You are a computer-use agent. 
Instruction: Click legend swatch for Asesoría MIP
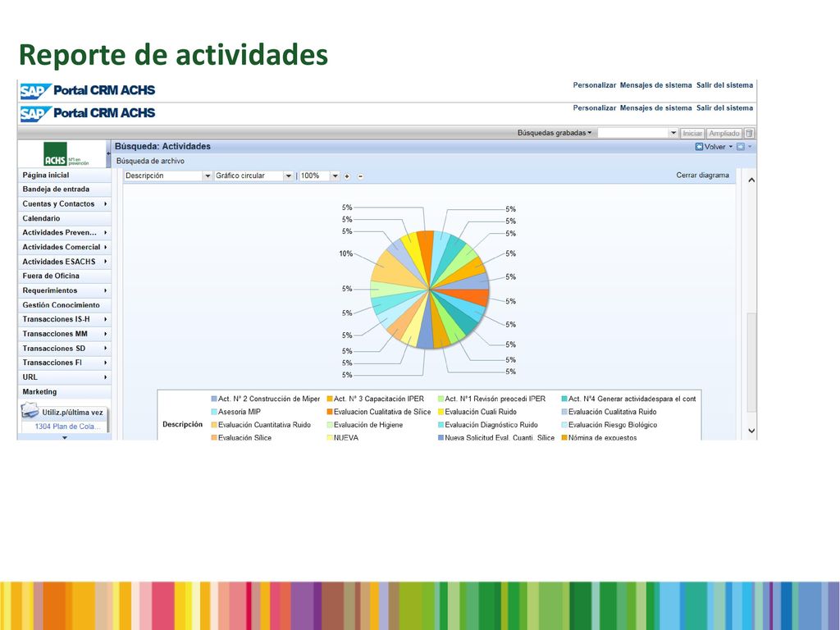pyautogui.click(x=214, y=412)
